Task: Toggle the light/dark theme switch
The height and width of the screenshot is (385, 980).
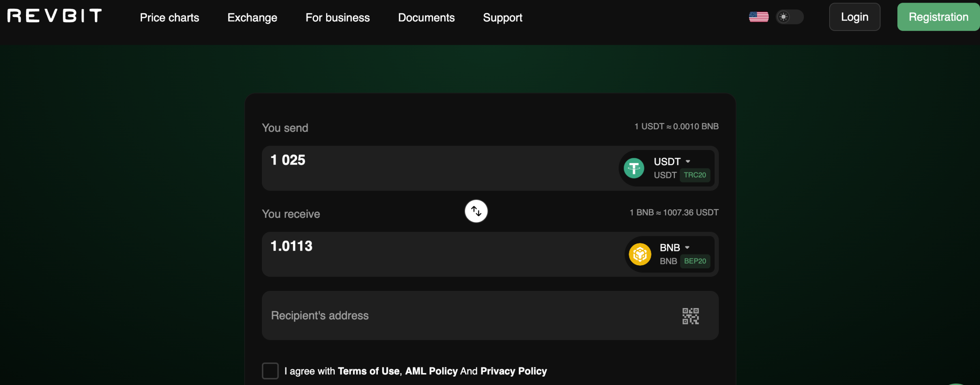Action: click(789, 17)
